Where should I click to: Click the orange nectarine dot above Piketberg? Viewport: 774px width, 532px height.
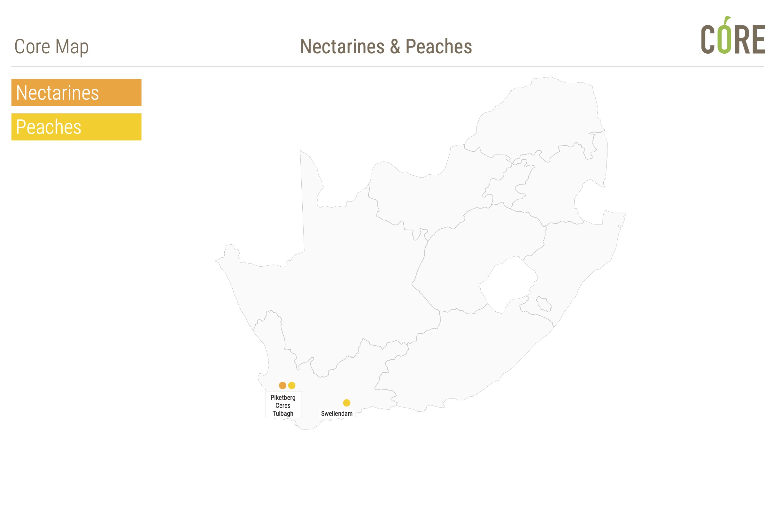coord(282,385)
